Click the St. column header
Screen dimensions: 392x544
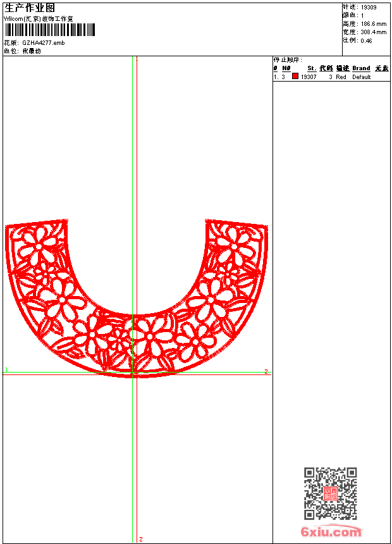click(x=312, y=68)
